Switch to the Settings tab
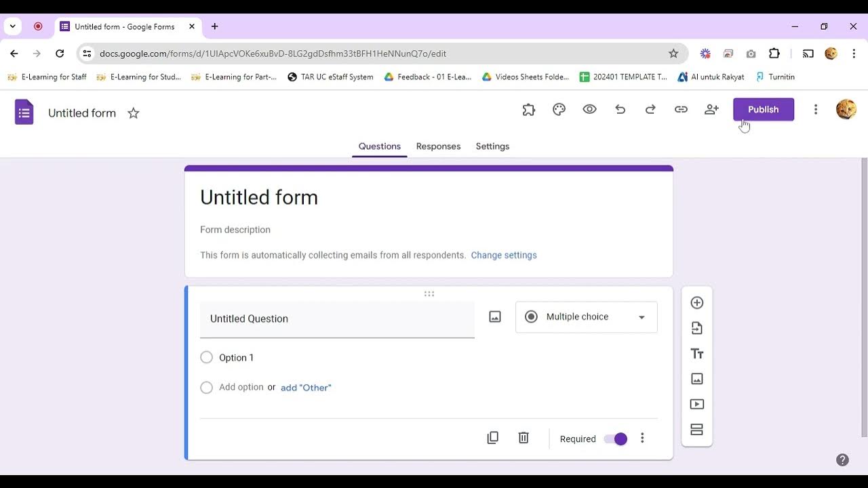 (492, 146)
